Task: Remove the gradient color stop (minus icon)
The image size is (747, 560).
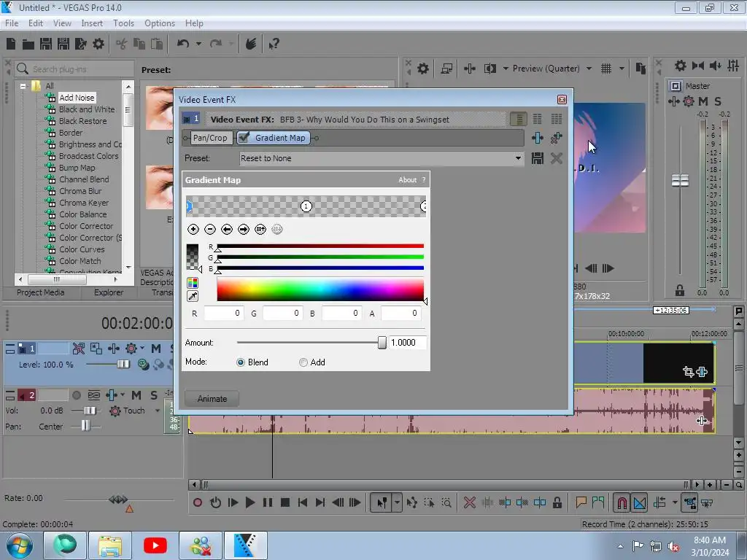Action: (x=209, y=230)
